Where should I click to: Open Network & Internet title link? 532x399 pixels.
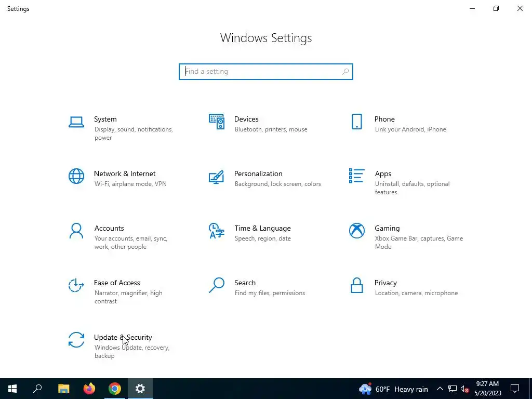point(125,174)
